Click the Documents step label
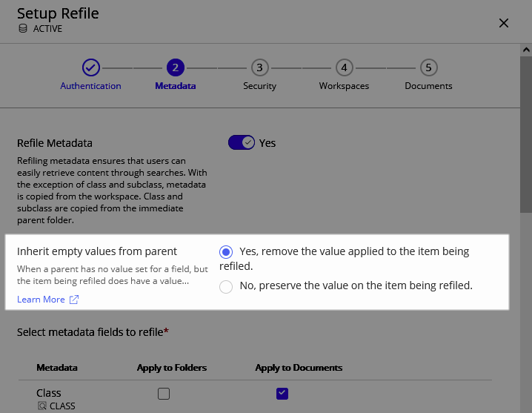Screen dimensions: 532x413 point(428,86)
